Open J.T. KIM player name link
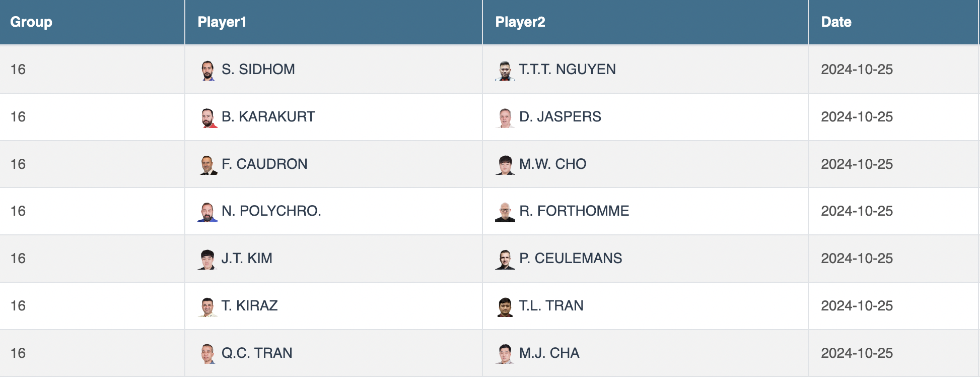Viewport: 980px width, 379px height. (247, 258)
